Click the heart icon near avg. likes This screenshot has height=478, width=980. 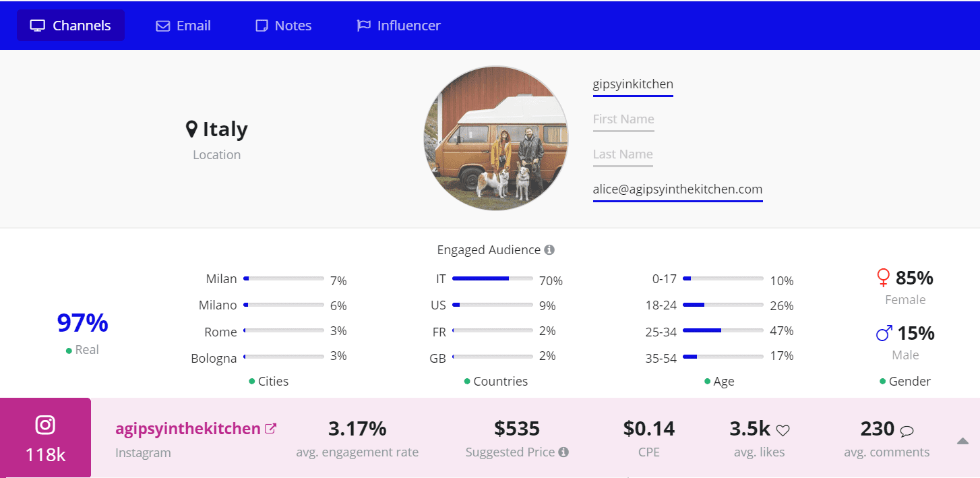[x=783, y=430]
